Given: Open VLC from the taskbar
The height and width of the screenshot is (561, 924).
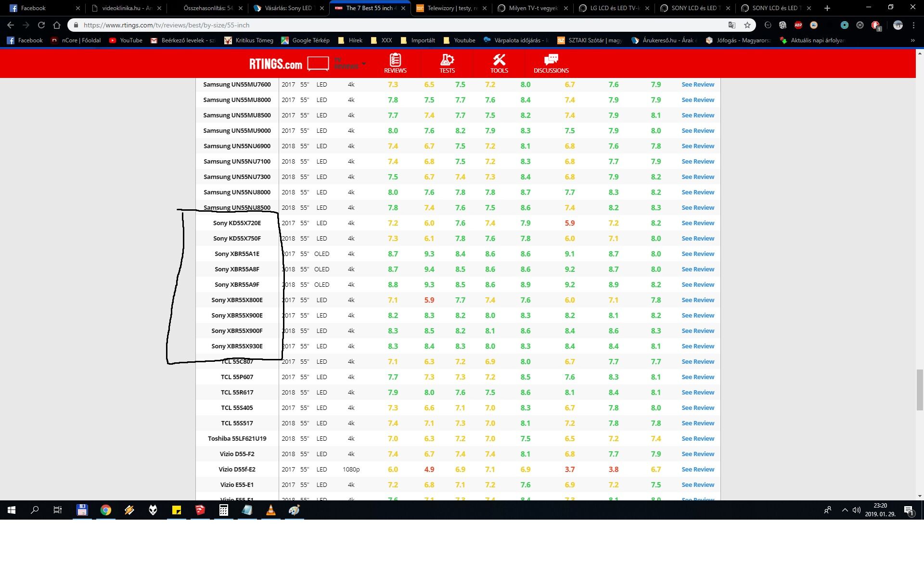Looking at the screenshot, I should pos(271,510).
